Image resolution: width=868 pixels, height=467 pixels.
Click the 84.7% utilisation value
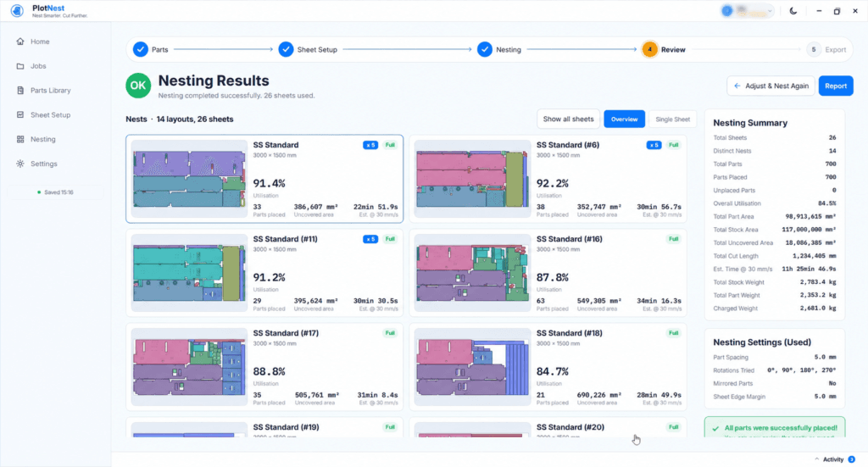[553, 371]
